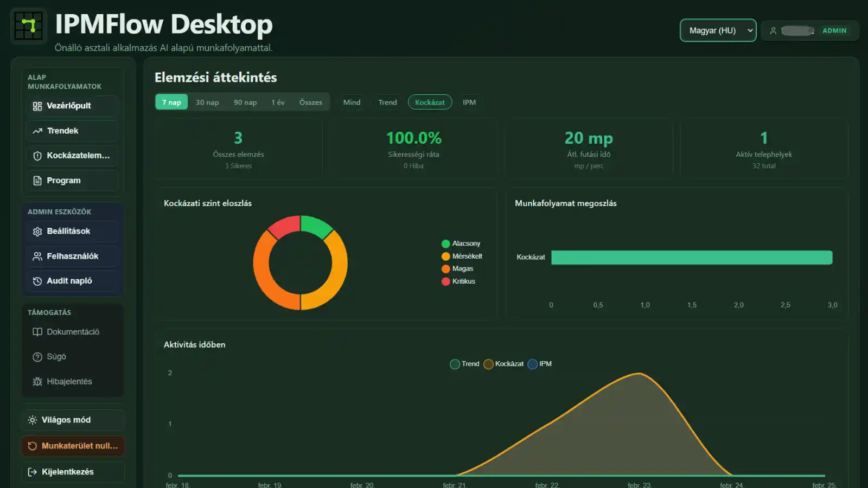
Task: Open the Program document icon
Action: coord(37,181)
